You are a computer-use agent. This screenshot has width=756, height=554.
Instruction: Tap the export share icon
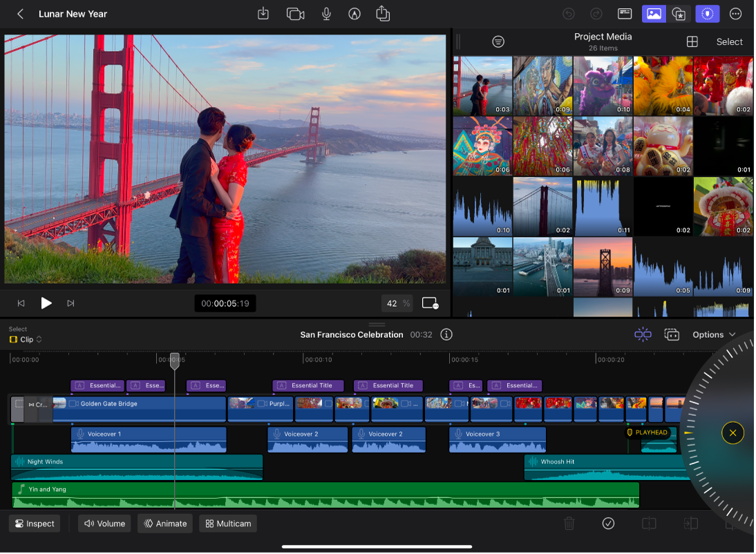[383, 14]
